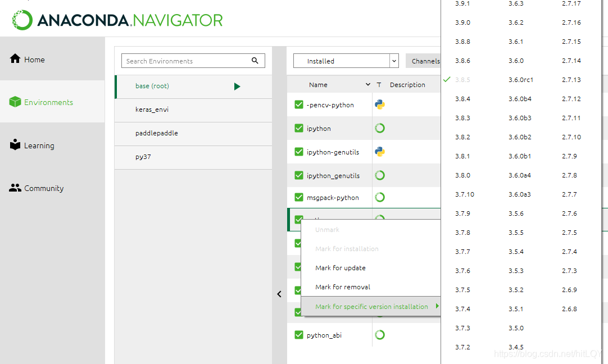Click the conda type icon for python_abi

[x=380, y=335]
